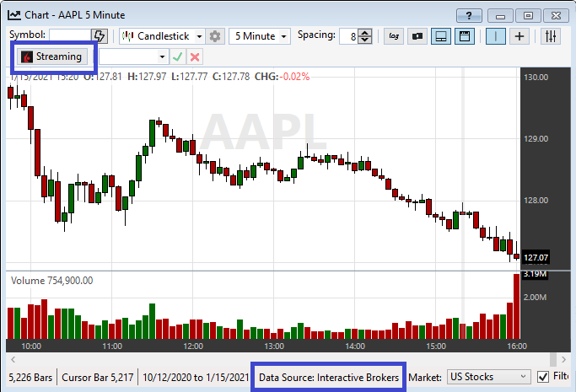
Task: Toggle the vertical cursor line mode
Action: point(496,36)
